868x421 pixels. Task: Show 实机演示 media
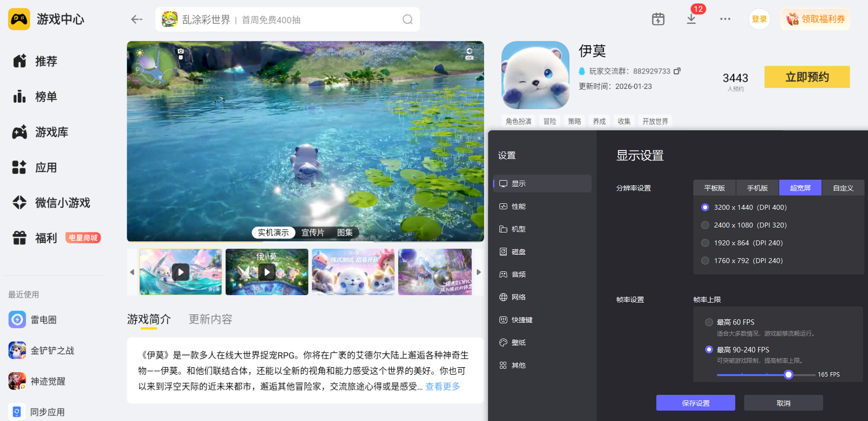pyautogui.click(x=273, y=232)
